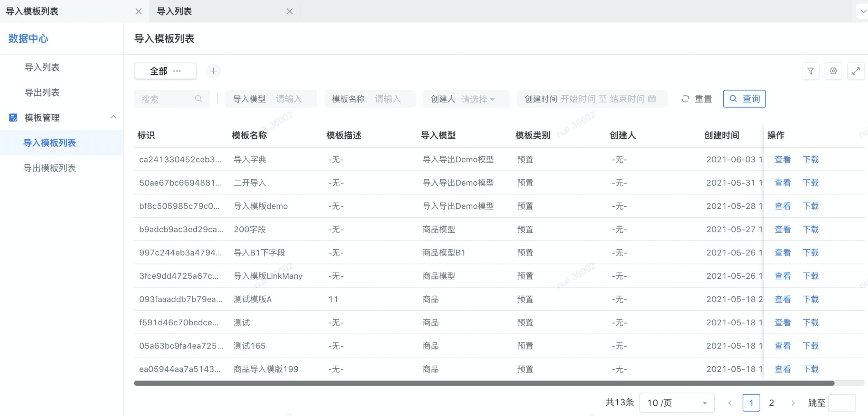The image size is (868, 416).
Task: Set the 开始时间 in the date range
Action: tap(578, 99)
